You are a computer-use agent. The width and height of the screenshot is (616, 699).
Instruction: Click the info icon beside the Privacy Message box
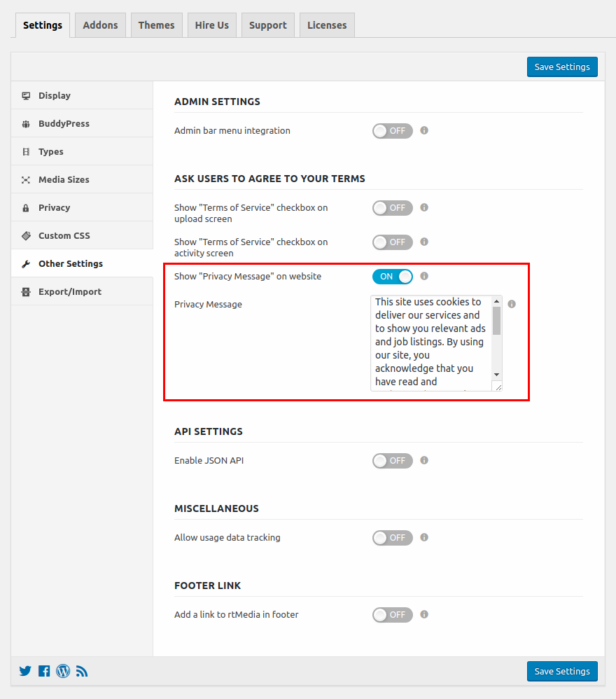(x=512, y=303)
